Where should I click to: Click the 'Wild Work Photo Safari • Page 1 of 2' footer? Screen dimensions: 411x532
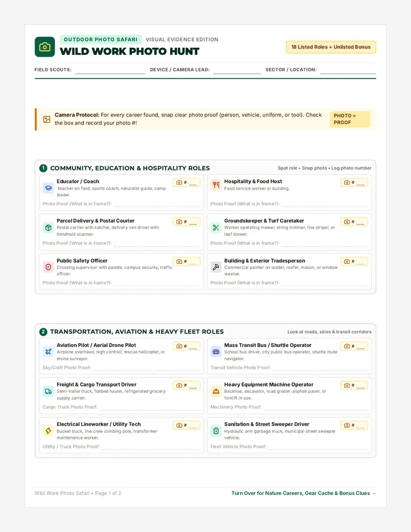[78, 493]
